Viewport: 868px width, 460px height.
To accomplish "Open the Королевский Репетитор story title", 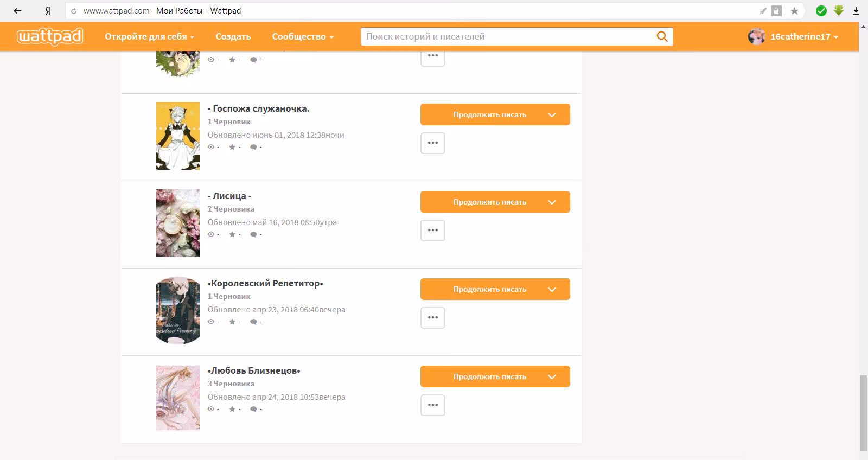I will 265,283.
